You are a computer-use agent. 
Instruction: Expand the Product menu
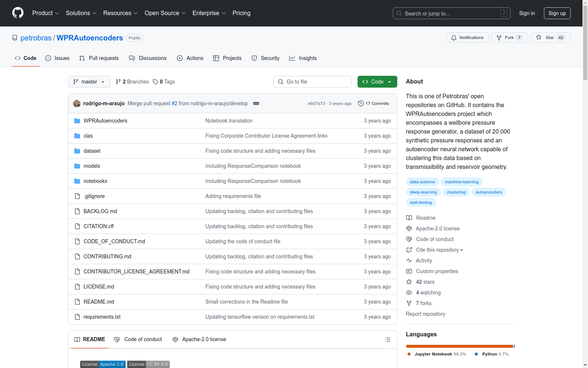(x=46, y=13)
